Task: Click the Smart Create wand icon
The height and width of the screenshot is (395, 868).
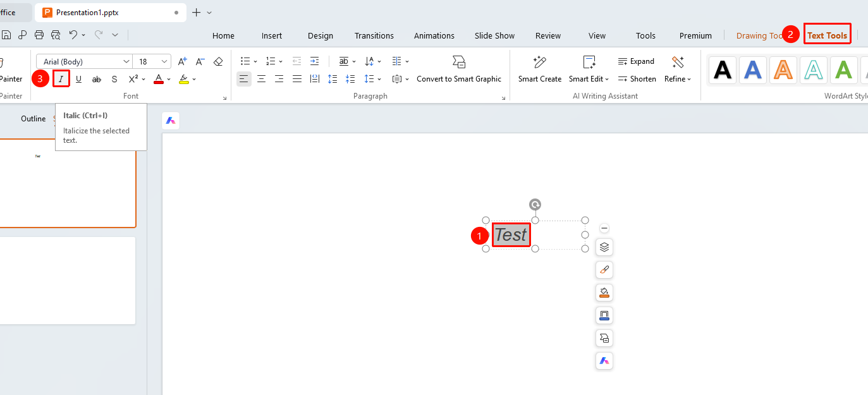Action: click(540, 62)
